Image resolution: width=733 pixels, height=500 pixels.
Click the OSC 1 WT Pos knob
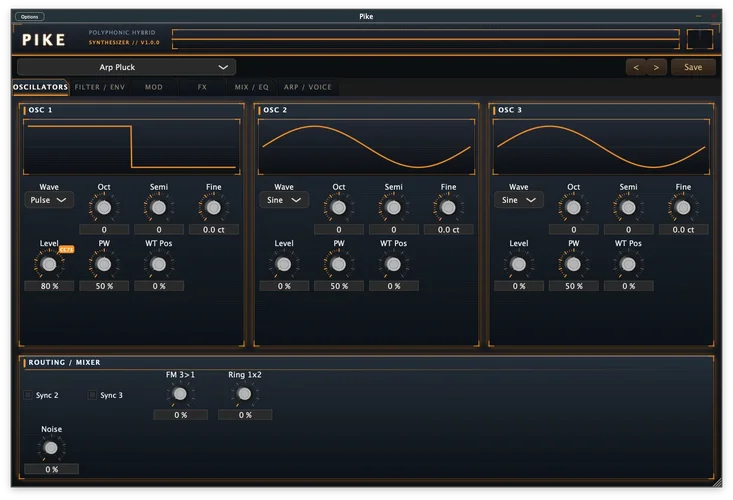[x=159, y=264]
